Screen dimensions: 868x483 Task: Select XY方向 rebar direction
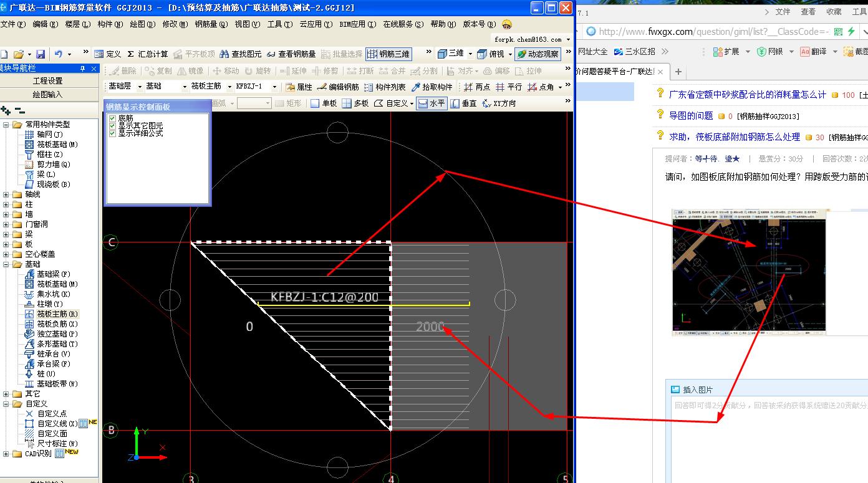(499, 103)
